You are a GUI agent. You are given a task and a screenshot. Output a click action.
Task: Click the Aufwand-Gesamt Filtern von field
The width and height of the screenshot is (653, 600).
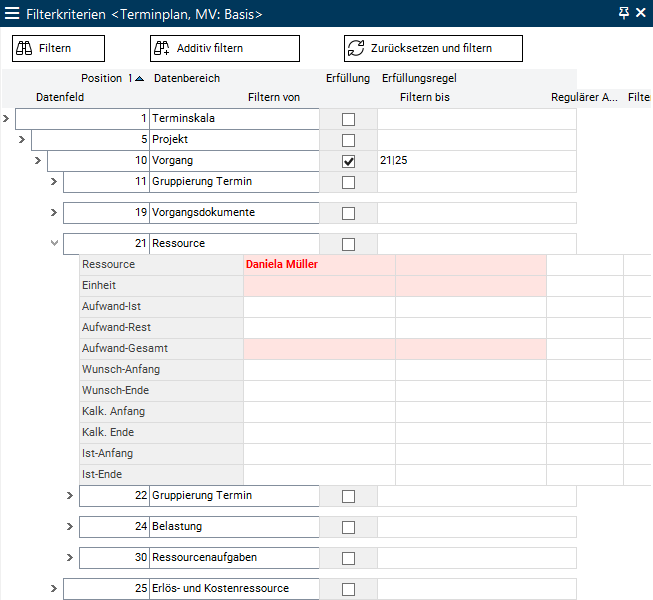(x=319, y=349)
